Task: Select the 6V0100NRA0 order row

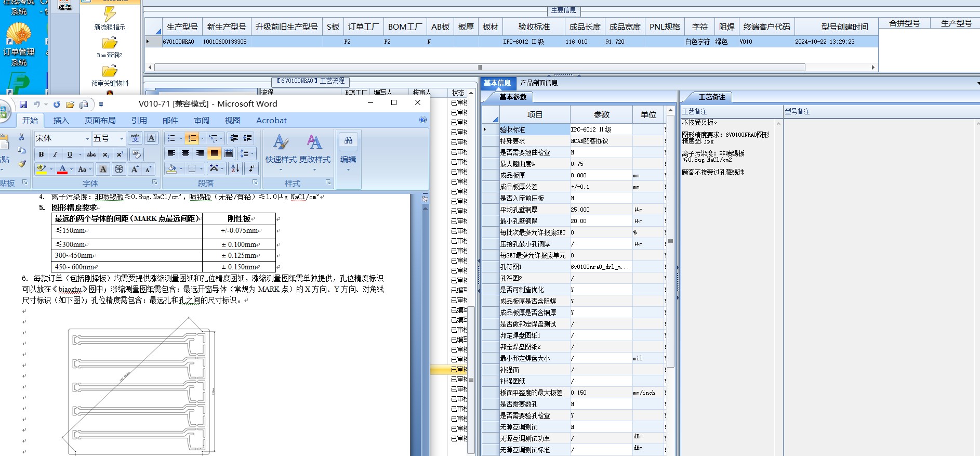Action: pyautogui.click(x=511, y=42)
